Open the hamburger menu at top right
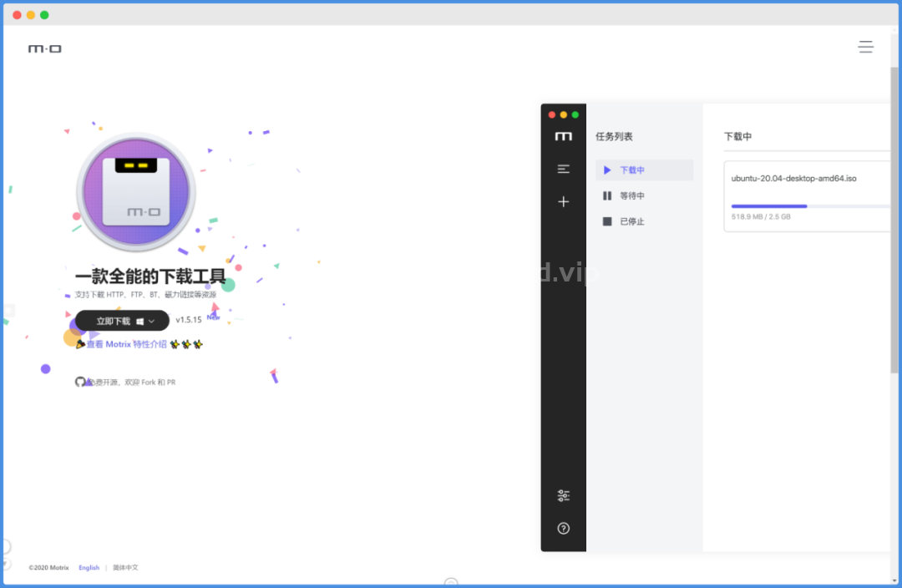The image size is (902, 588). pyautogui.click(x=865, y=47)
